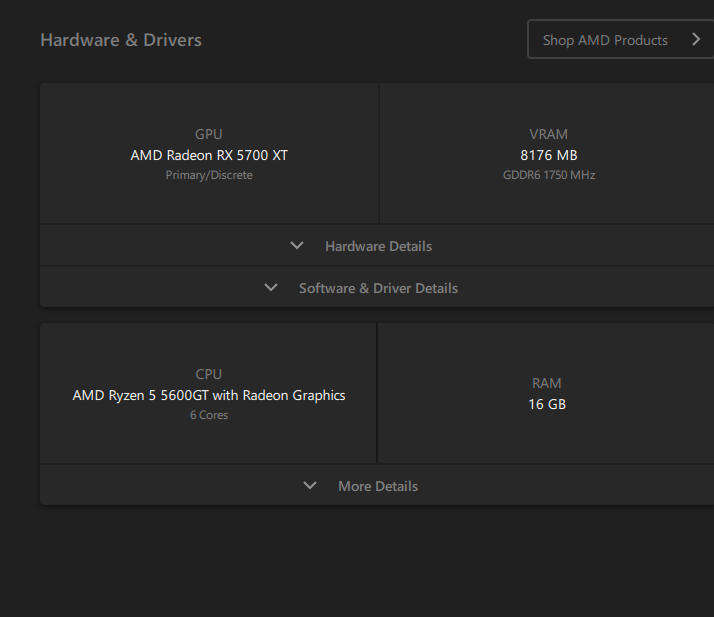Click the chevron beside Software & Driver Details
This screenshot has height=617, width=714.
click(x=271, y=287)
